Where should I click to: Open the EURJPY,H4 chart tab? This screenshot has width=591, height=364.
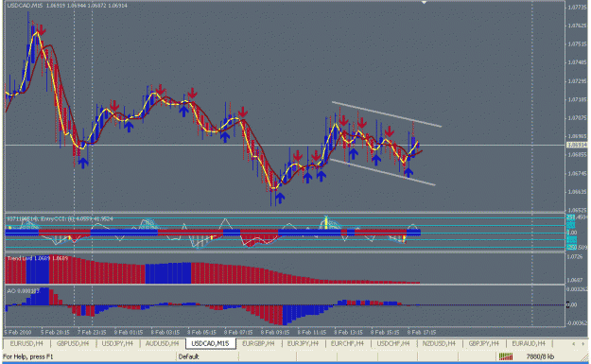303,343
